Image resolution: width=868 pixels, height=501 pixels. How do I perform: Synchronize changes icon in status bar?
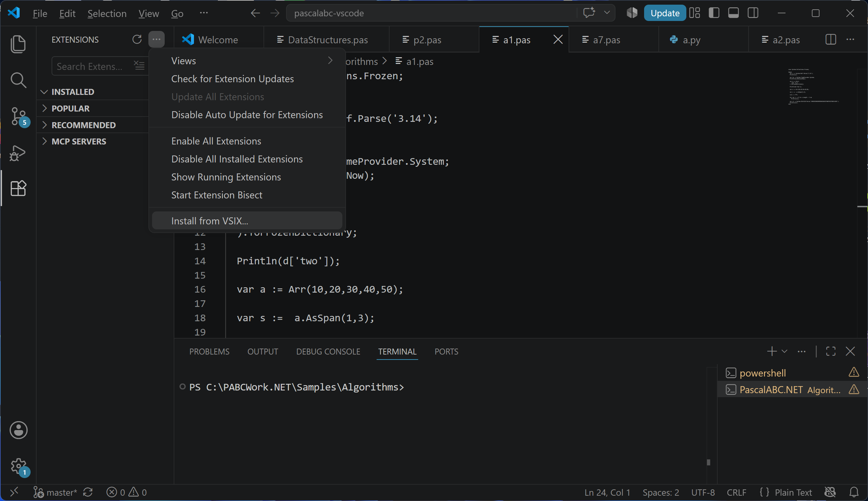coord(88,492)
